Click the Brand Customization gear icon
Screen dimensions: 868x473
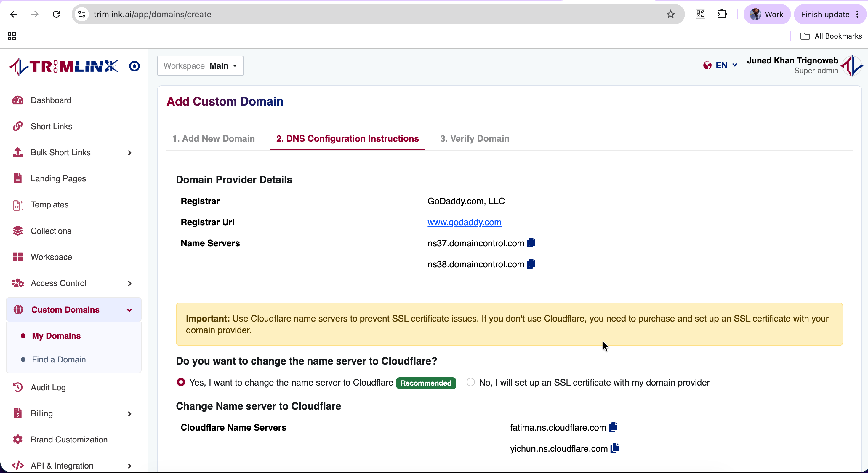point(17,439)
